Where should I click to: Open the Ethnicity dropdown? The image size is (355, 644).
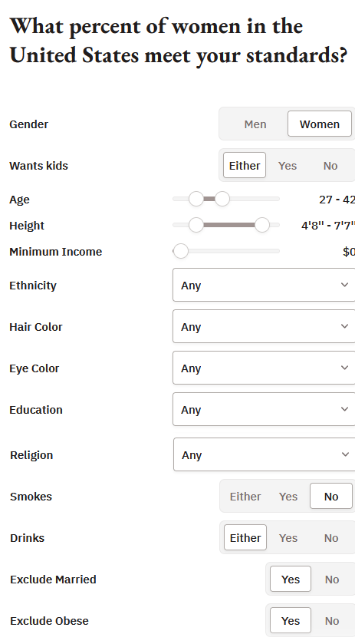[264, 285]
